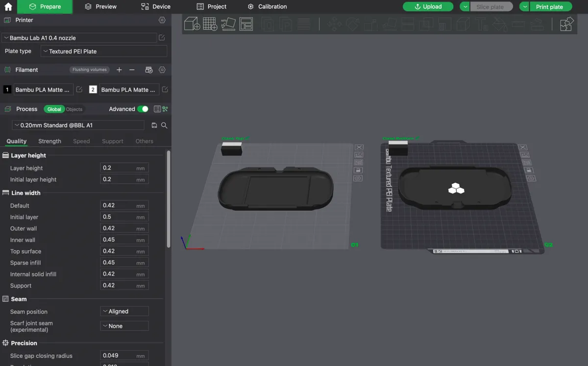Image resolution: width=588 pixels, height=366 pixels.
Task: Open the Seam position Aligned dropdown
Action: 124,311
